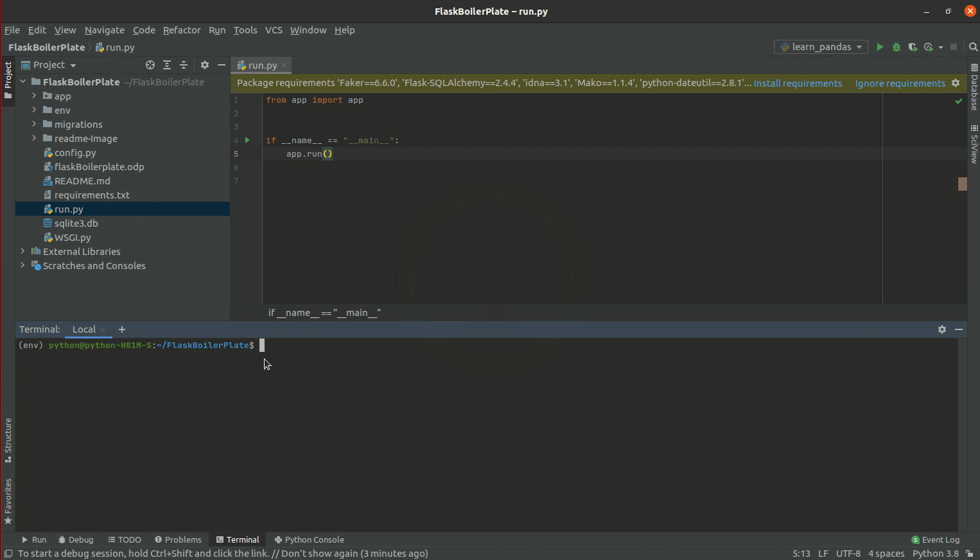Locate current file in Project tree
Screen dimensions: 980x560
pyautogui.click(x=150, y=65)
